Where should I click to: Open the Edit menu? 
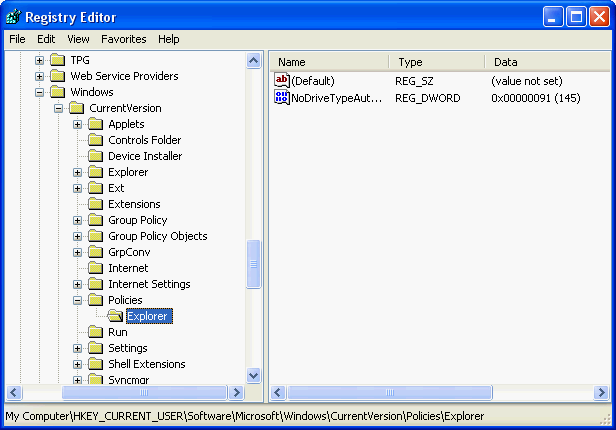pyautogui.click(x=46, y=39)
